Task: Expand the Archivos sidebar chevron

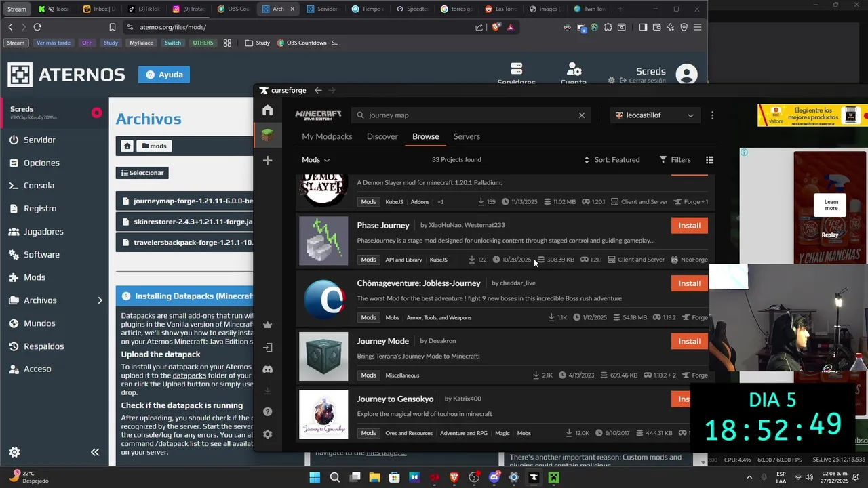Action: (100, 300)
